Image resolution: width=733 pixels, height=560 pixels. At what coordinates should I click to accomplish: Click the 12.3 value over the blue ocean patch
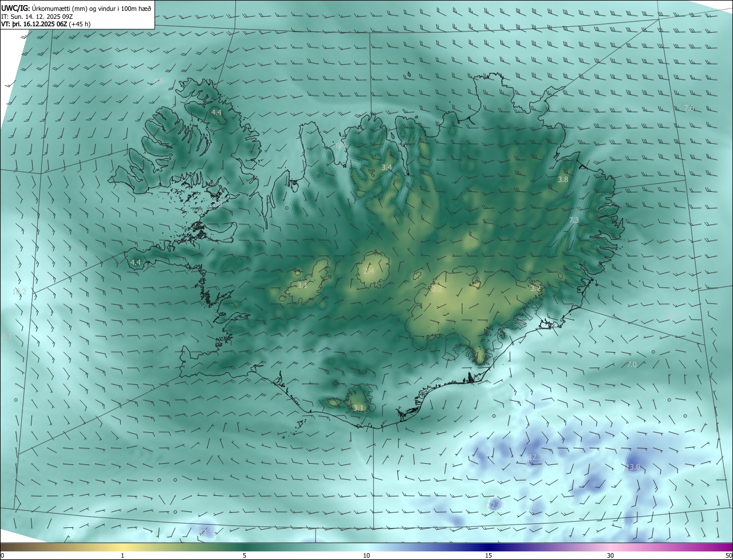click(535, 457)
